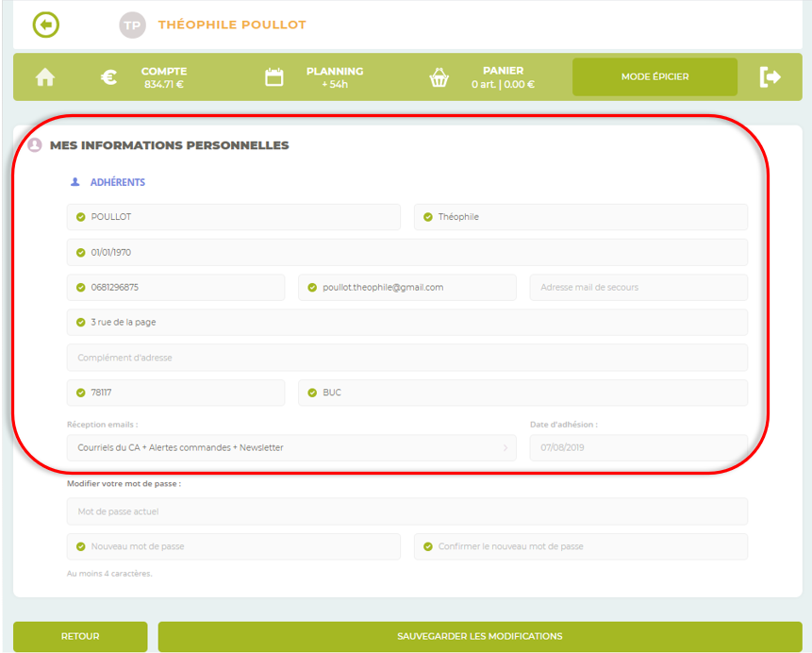Open planning calendar icon

click(273, 77)
